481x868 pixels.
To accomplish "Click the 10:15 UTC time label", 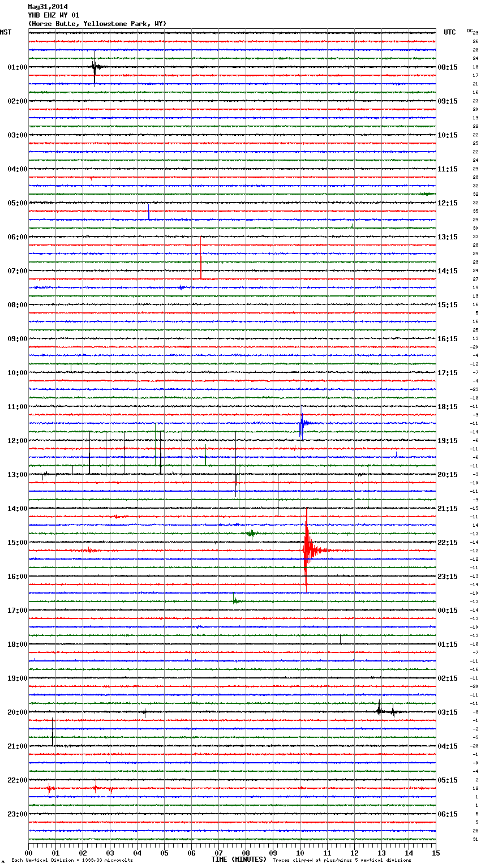I will click(448, 135).
